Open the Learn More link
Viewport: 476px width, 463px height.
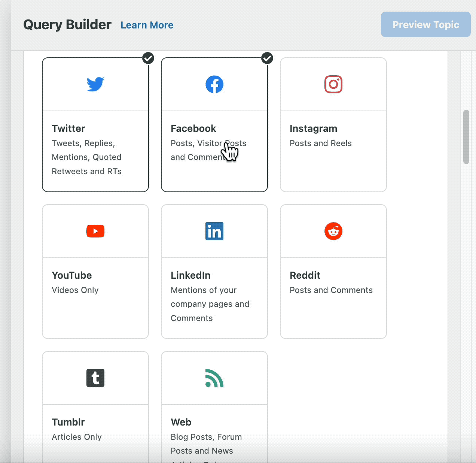147,25
